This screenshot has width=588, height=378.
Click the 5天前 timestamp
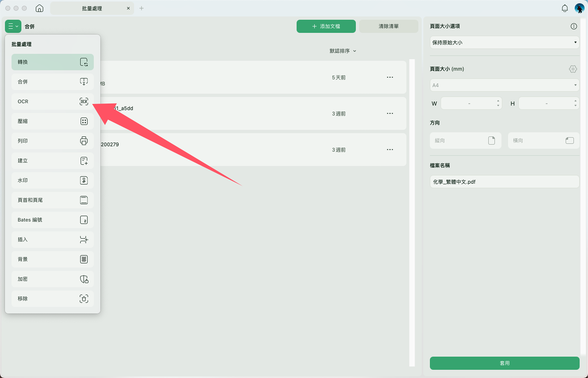pos(339,78)
